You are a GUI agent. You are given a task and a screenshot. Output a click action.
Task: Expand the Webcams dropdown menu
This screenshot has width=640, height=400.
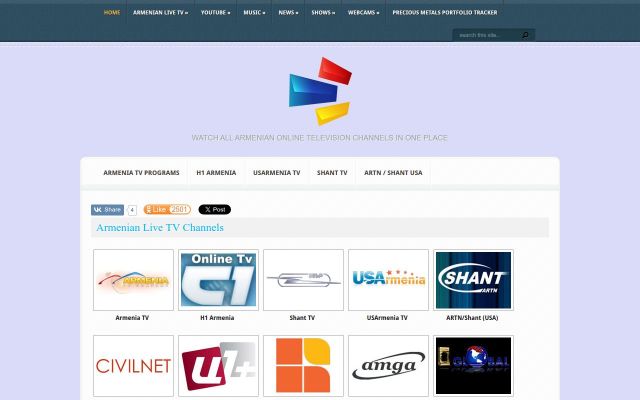pyautogui.click(x=363, y=13)
